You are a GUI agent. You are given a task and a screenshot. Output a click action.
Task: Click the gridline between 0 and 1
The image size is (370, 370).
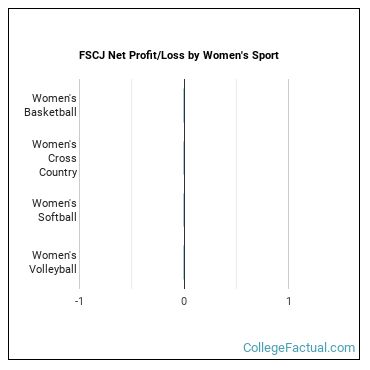point(237,184)
